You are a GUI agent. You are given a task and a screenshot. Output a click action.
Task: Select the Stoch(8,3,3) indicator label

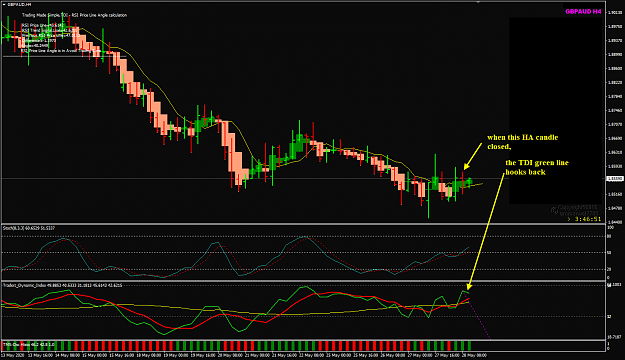point(29,228)
